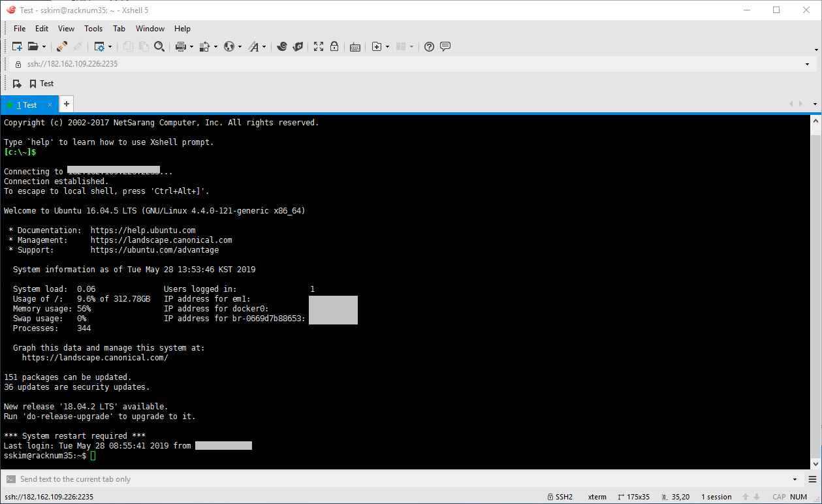Click the lock icon in the address bar
The image size is (822, 504).
(18, 64)
